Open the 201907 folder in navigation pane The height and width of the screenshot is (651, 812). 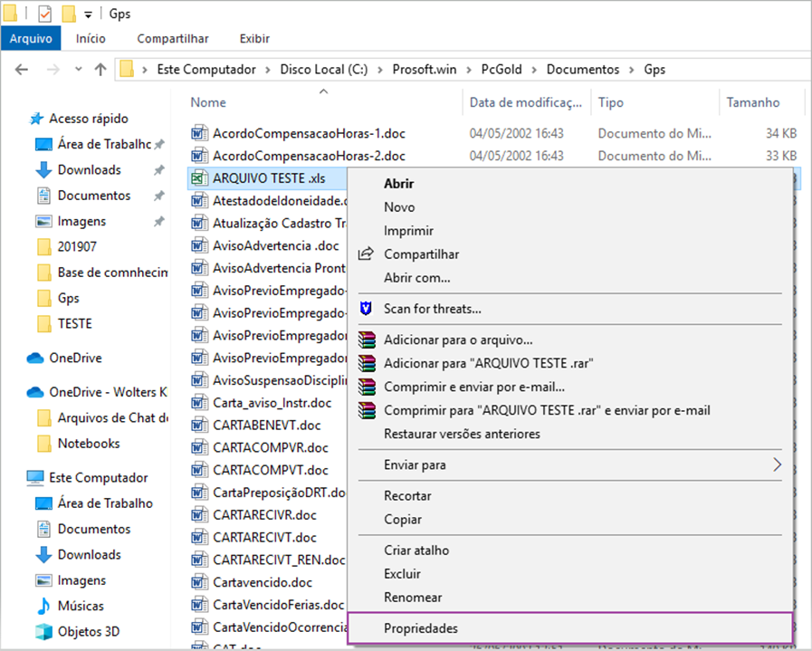click(77, 247)
